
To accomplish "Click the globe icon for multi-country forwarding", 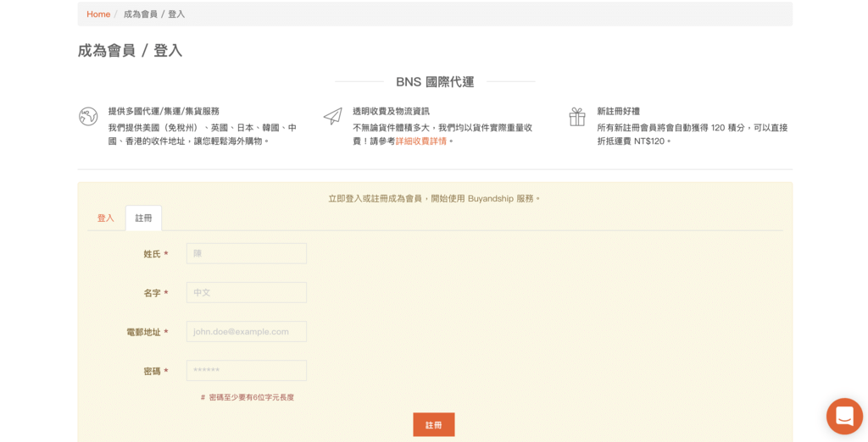I will point(88,117).
